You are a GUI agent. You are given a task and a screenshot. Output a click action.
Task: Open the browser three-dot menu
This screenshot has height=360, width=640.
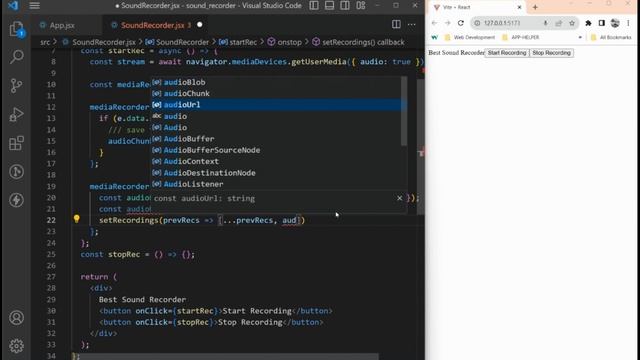click(x=629, y=23)
